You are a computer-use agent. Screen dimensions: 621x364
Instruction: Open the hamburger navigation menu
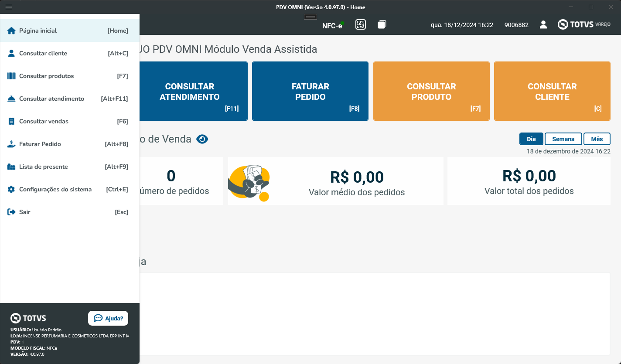pyautogui.click(x=8, y=7)
